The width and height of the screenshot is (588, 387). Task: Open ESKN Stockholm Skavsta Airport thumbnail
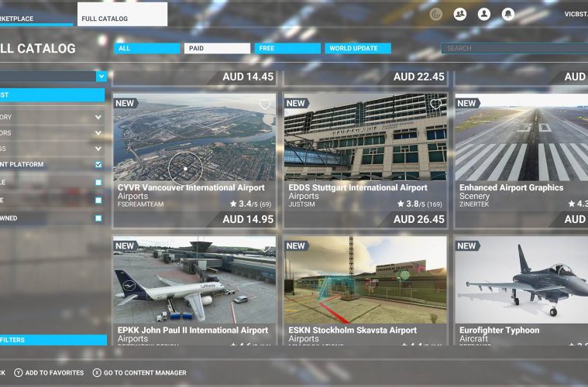pyautogui.click(x=365, y=280)
